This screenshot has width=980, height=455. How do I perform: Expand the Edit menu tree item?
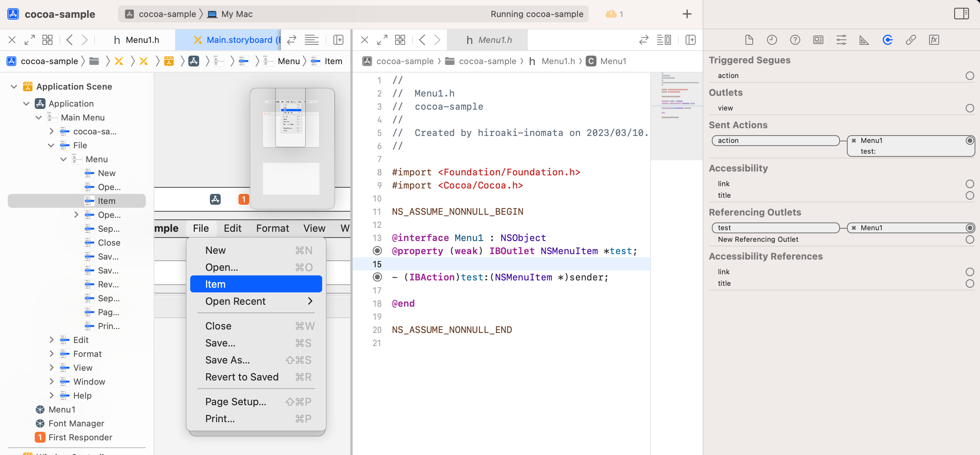(51, 340)
